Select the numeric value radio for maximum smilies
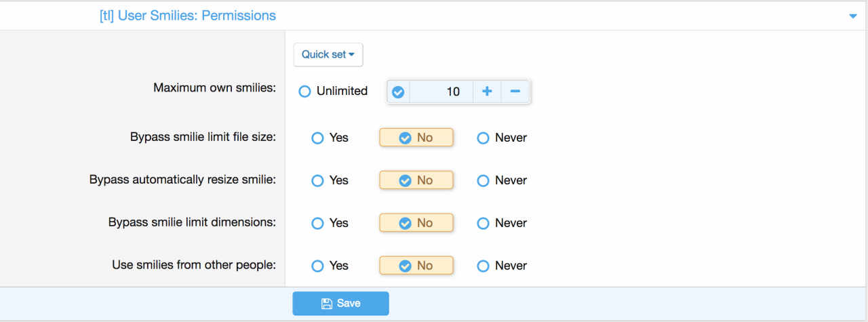This screenshot has width=868, height=322. tap(399, 92)
